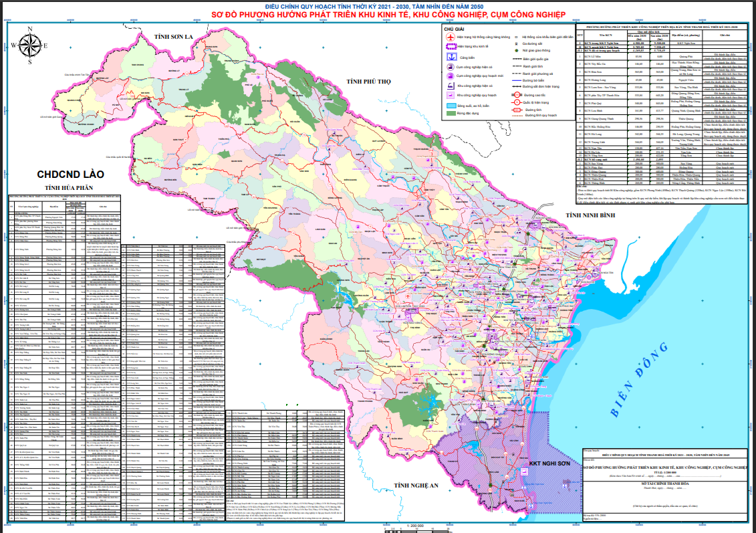This screenshot has width=756, height=533.
Task: Click the scale bar below the map
Action: pyautogui.click(x=416, y=529)
